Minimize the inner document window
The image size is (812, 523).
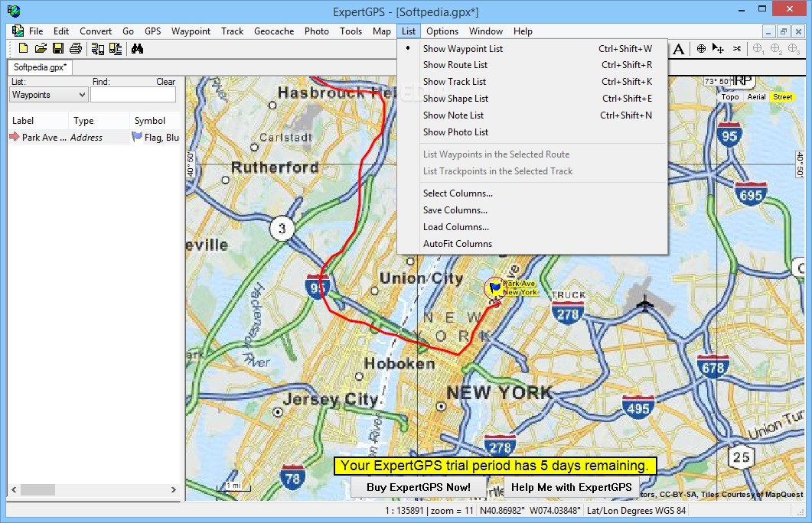click(768, 31)
